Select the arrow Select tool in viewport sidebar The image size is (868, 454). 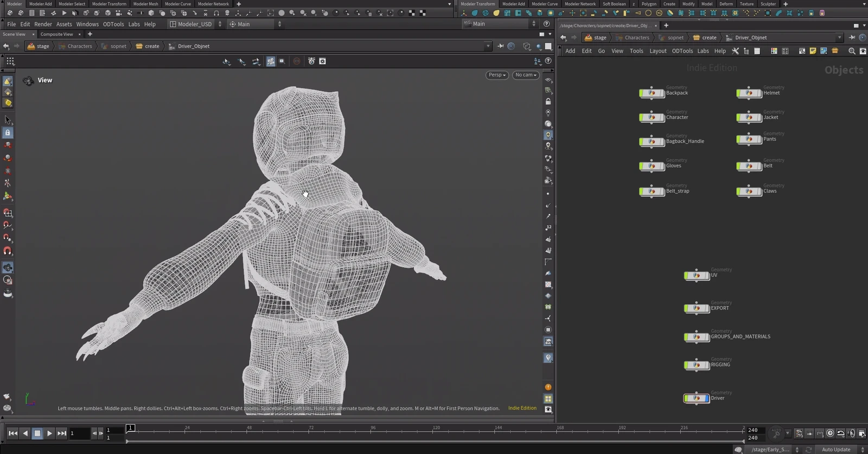coord(8,120)
